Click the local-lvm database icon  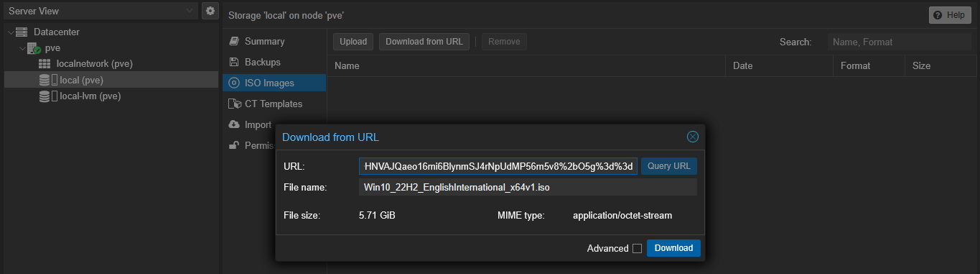point(45,96)
